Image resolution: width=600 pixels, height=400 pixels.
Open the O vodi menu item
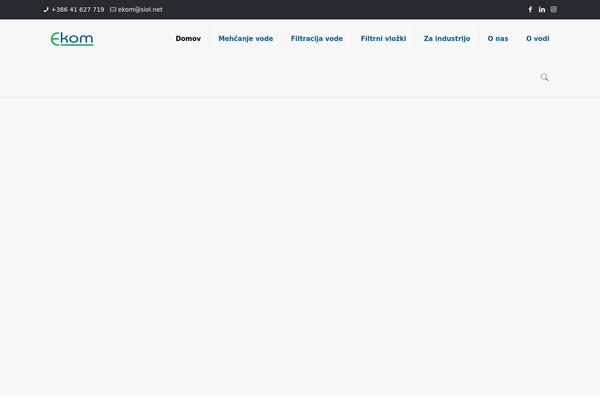(538, 39)
